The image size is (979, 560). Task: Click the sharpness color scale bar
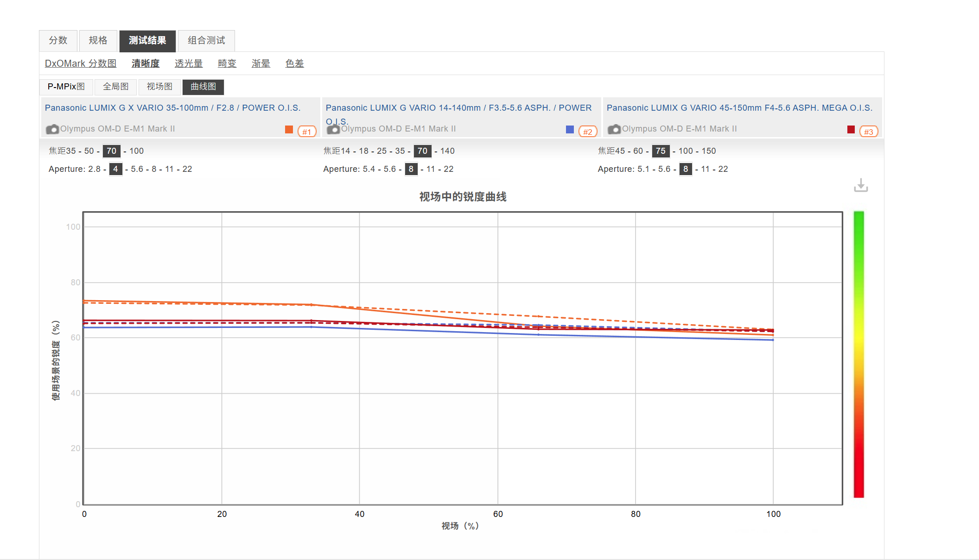coord(859,354)
